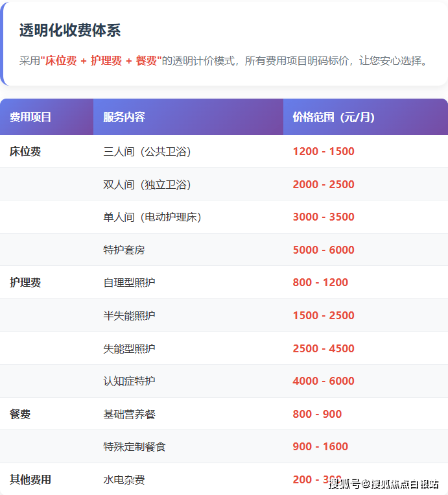Select the 其他费用 category cell
This screenshot has width=448, height=495.
[x=30, y=480]
